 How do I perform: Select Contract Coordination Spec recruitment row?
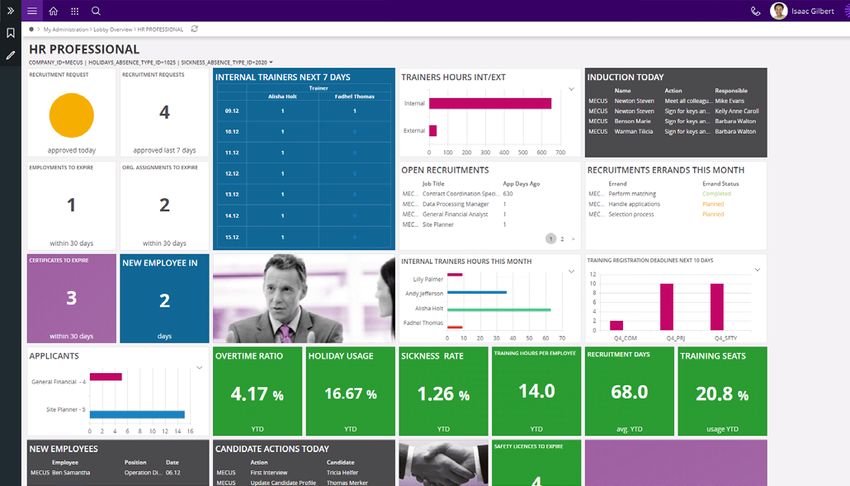(488, 193)
